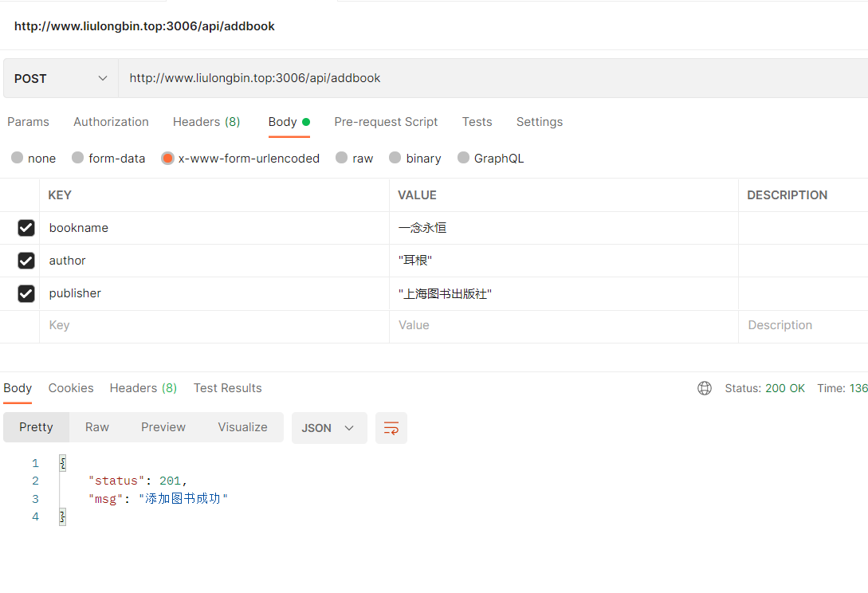Screen dimensions: 868x593
Task: Click the value cell "耳根"
Action: [x=564, y=261]
